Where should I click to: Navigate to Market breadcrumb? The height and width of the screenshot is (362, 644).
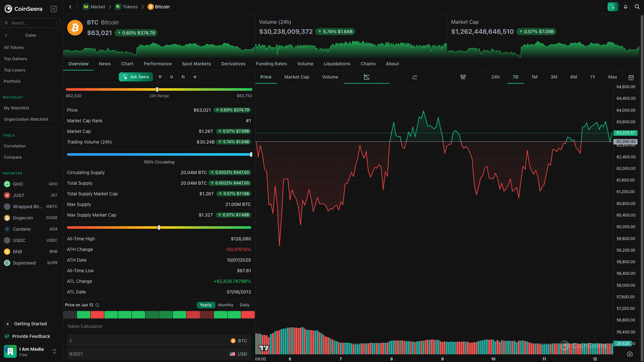[94, 7]
